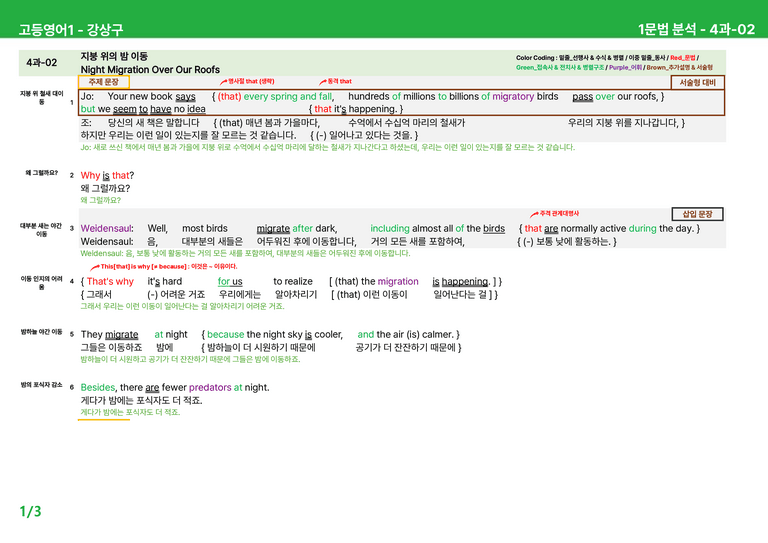Click the red arrow beside '명사절 that (생략)'
Image resolution: width=768 pixels, height=543 pixels.
click(x=224, y=82)
